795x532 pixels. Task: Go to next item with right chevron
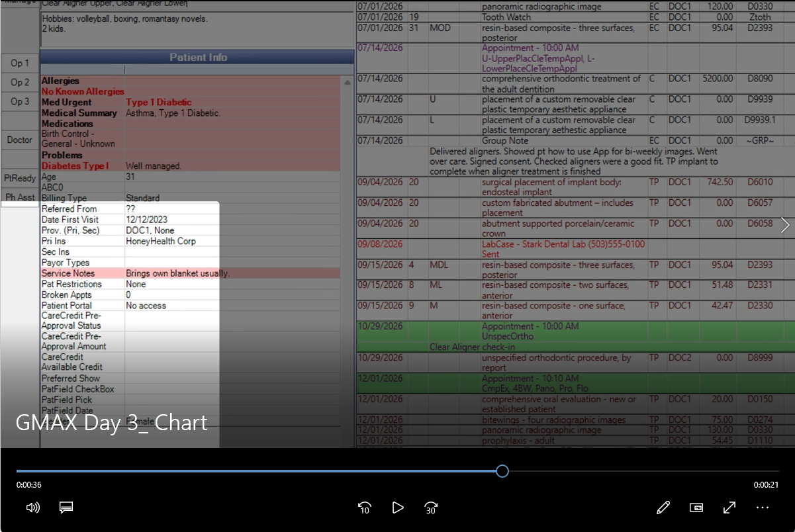[x=785, y=225]
